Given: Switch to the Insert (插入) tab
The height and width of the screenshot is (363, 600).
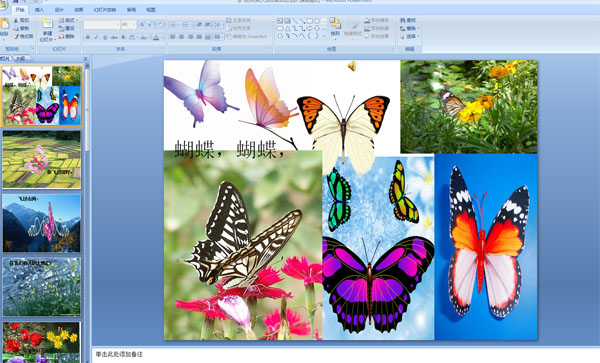Looking at the screenshot, I should click(x=39, y=10).
